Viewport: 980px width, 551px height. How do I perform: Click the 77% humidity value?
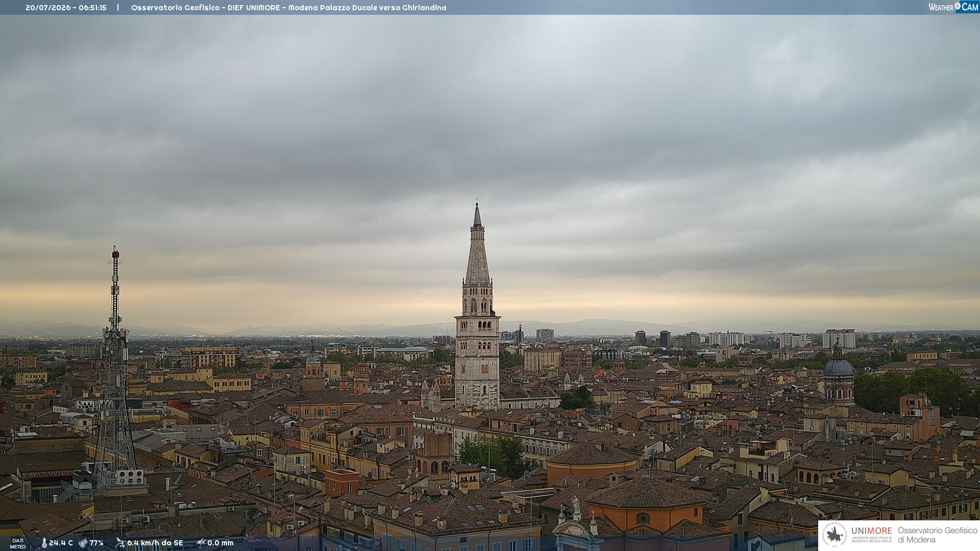(96, 543)
